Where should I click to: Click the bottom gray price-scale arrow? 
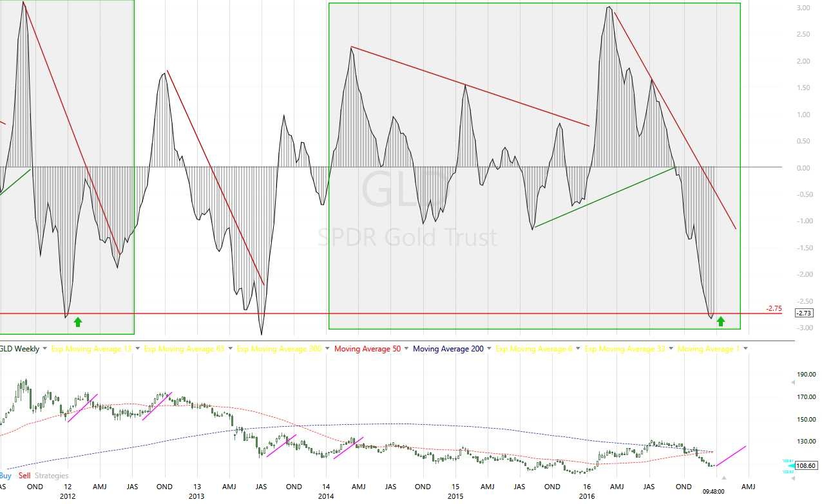792,480
